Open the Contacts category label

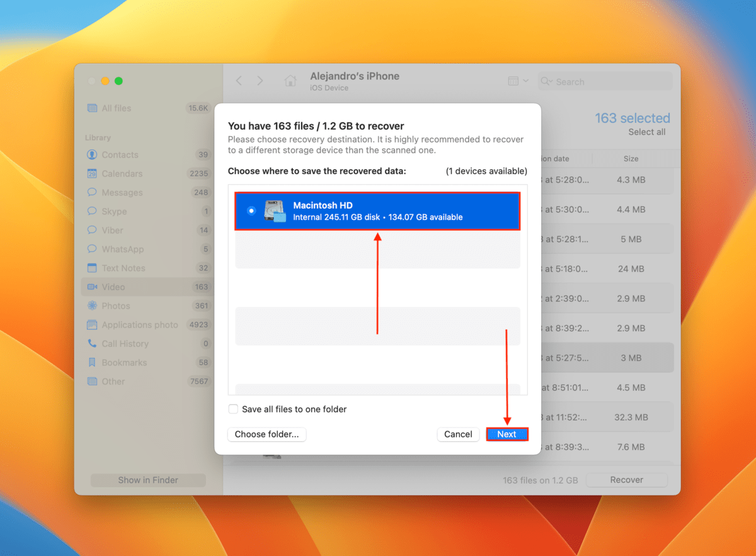120,154
